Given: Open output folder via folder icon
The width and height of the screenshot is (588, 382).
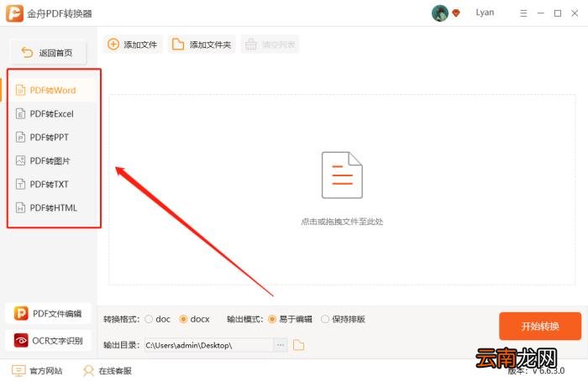Looking at the screenshot, I should pyautogui.click(x=298, y=345).
